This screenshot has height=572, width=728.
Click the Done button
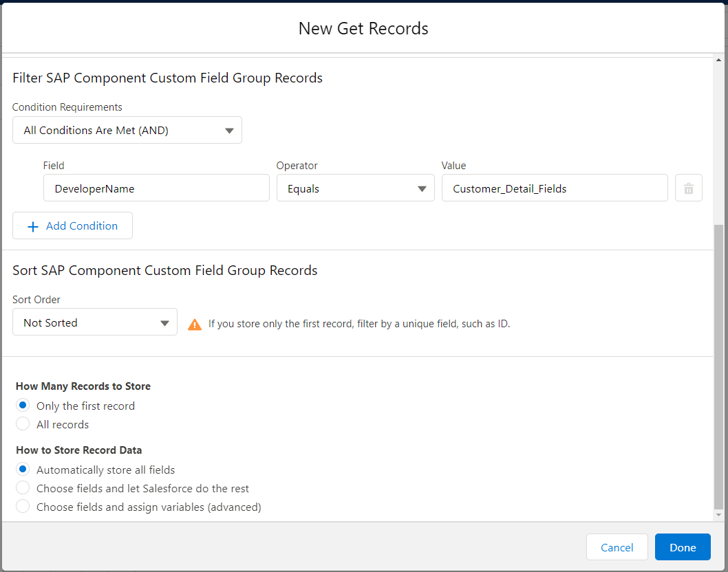(683, 547)
